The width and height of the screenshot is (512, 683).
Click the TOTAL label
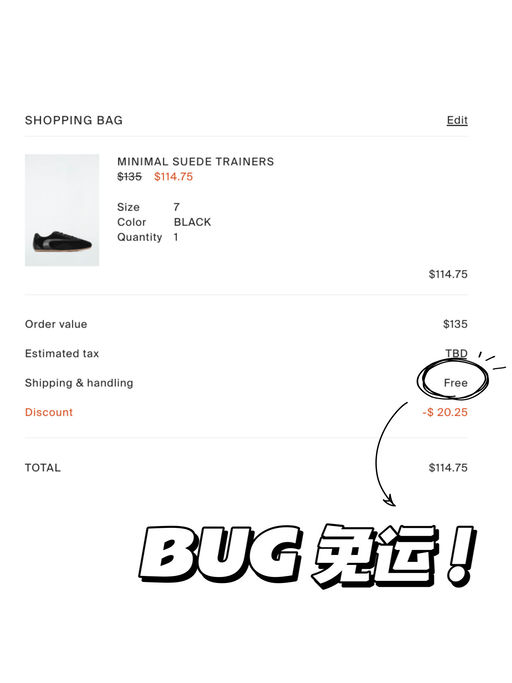click(43, 468)
